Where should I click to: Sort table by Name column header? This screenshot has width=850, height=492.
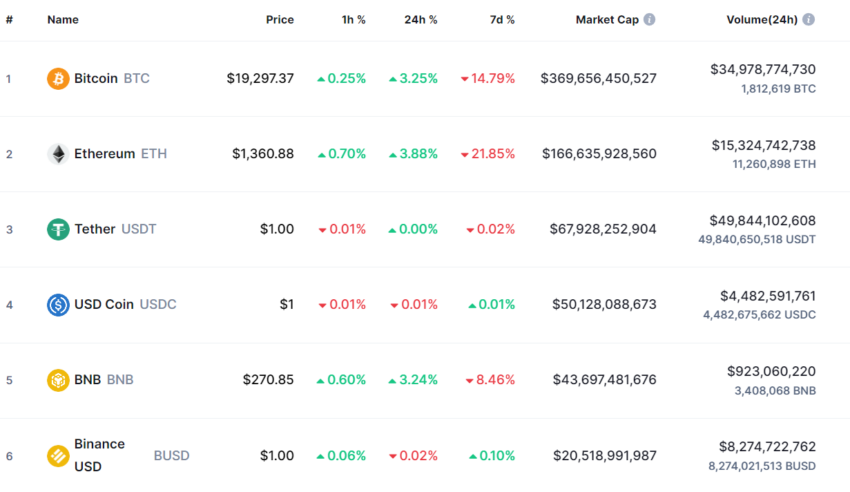[x=63, y=19]
